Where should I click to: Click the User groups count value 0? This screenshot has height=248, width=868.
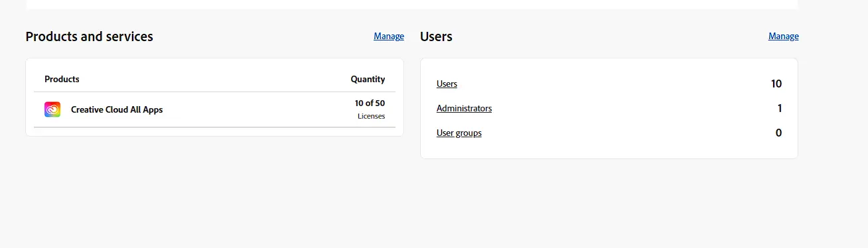click(x=778, y=133)
